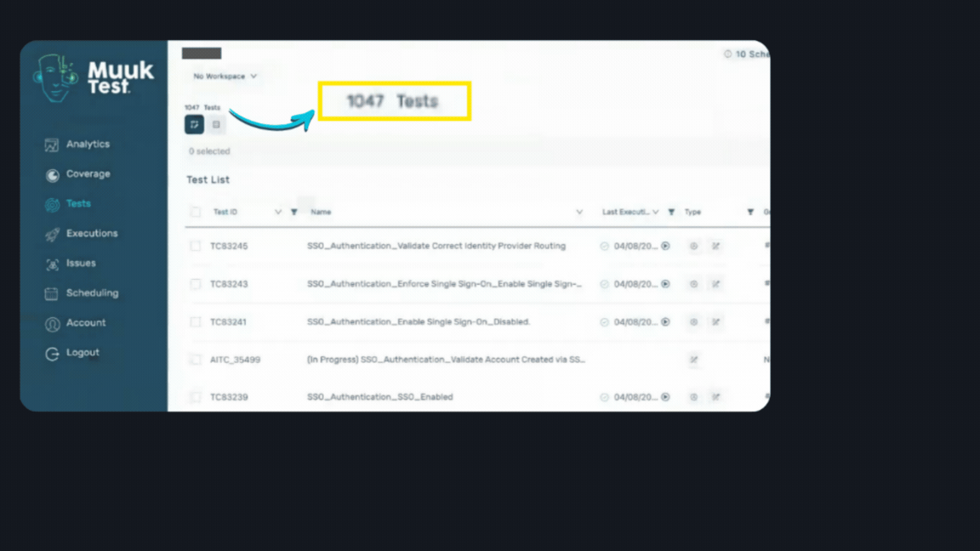
Task: Open Account page link
Action: pyautogui.click(x=86, y=323)
